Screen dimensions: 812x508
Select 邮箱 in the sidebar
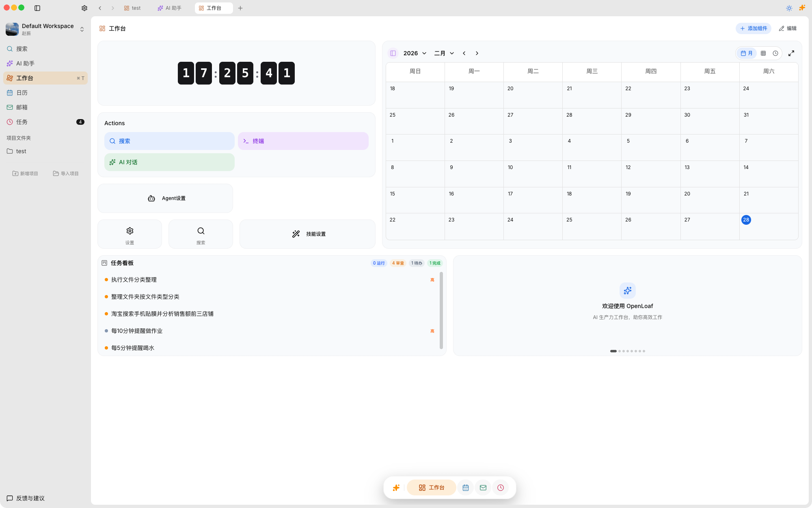point(22,107)
